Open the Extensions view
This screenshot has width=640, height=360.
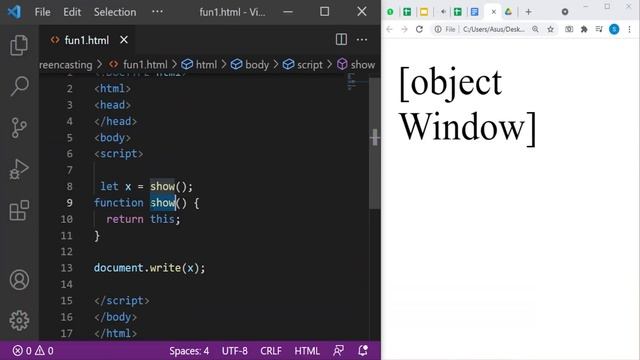[19, 210]
